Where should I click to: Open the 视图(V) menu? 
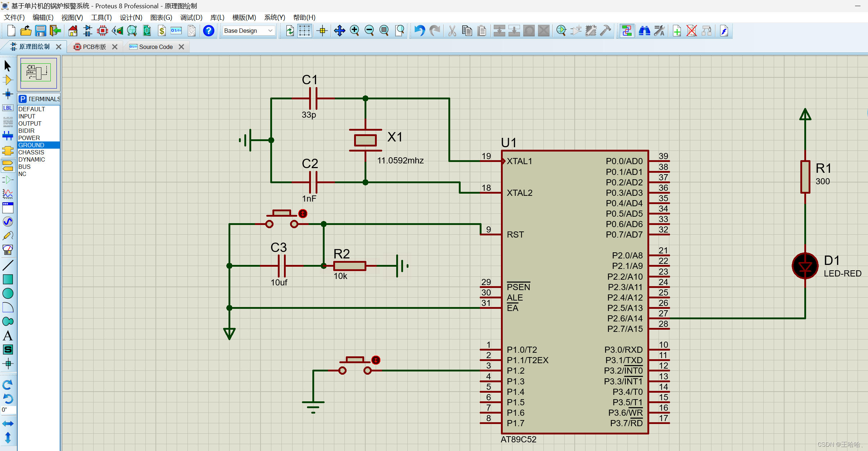pyautogui.click(x=72, y=17)
